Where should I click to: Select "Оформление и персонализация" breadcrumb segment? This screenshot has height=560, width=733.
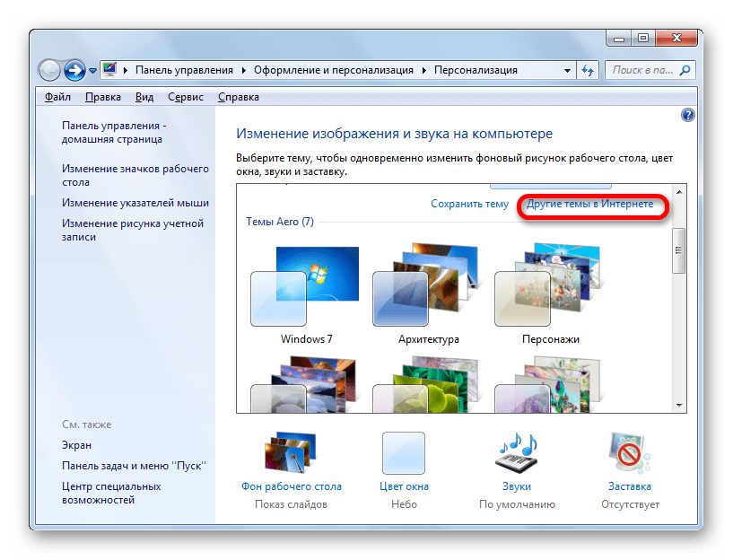click(334, 70)
